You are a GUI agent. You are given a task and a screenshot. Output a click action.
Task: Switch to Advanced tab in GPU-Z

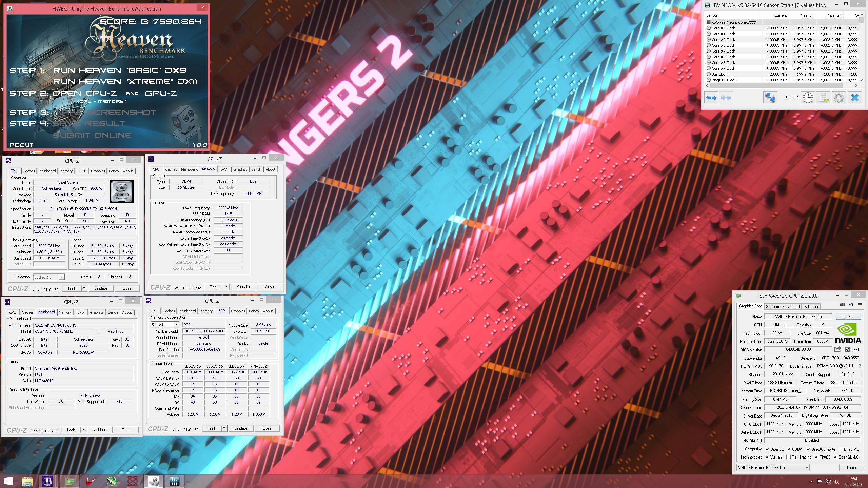(791, 306)
